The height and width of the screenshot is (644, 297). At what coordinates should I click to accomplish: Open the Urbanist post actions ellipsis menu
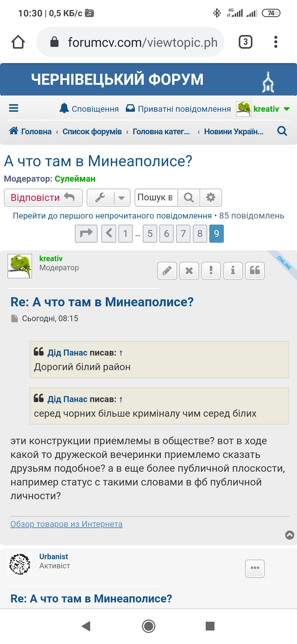pyautogui.click(x=255, y=568)
